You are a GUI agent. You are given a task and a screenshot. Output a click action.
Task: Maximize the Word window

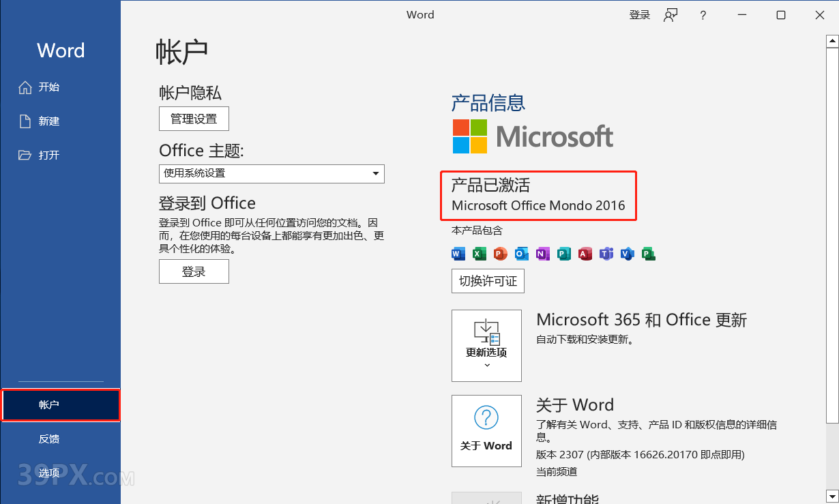pos(781,15)
